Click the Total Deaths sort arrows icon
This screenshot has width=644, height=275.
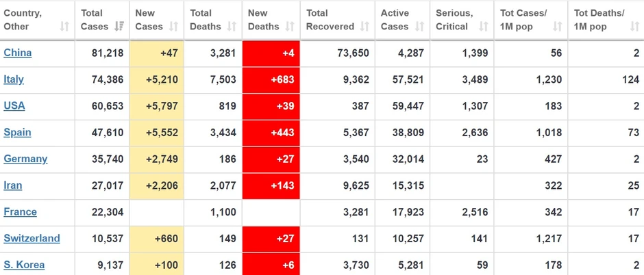(231, 27)
